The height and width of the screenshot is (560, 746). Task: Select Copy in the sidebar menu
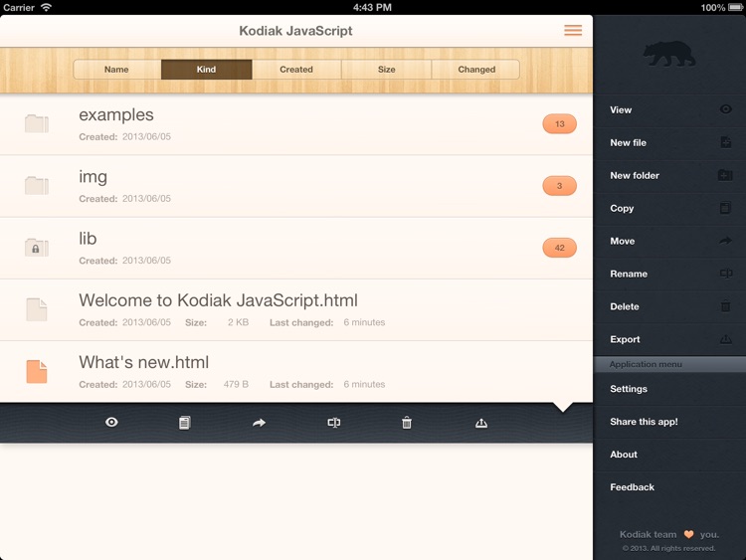pyautogui.click(x=669, y=209)
